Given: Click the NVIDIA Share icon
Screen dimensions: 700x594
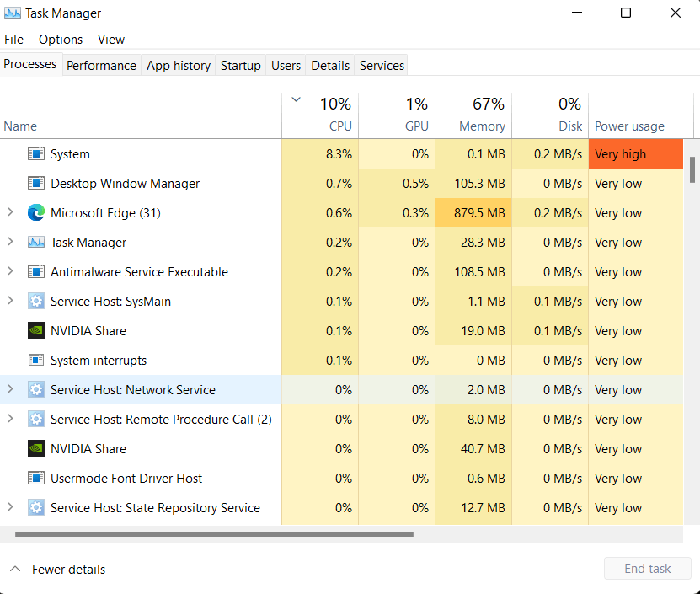Looking at the screenshot, I should [36, 330].
